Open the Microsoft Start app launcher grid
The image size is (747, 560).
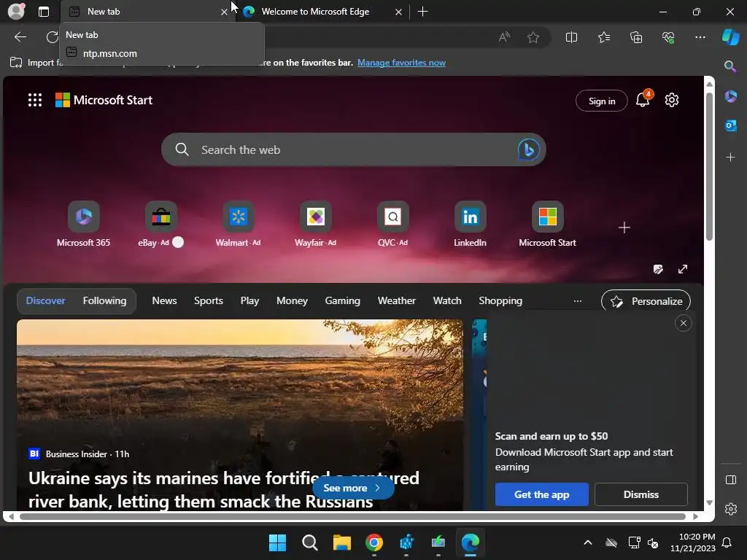click(35, 100)
